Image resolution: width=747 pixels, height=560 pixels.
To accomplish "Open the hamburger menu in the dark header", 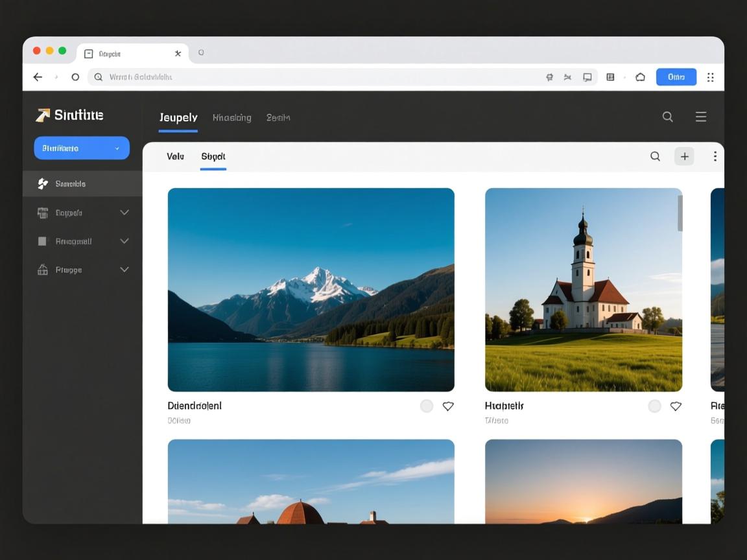I will (700, 117).
